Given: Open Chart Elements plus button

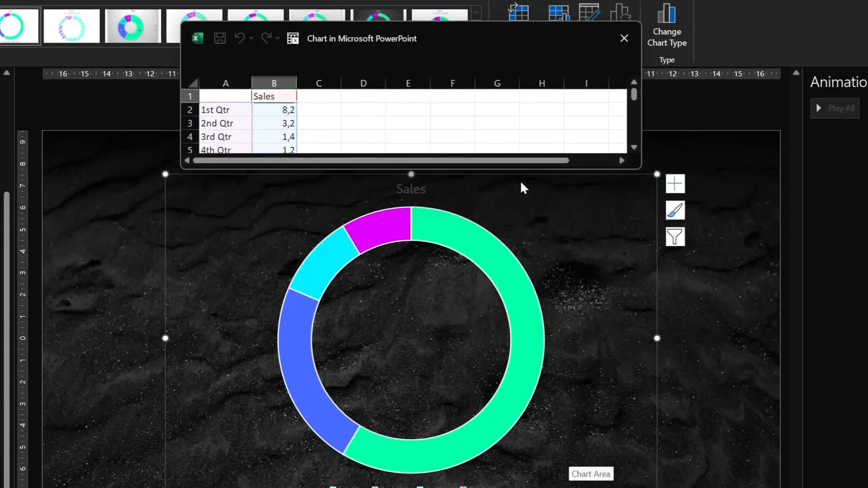Looking at the screenshot, I should coord(675,184).
